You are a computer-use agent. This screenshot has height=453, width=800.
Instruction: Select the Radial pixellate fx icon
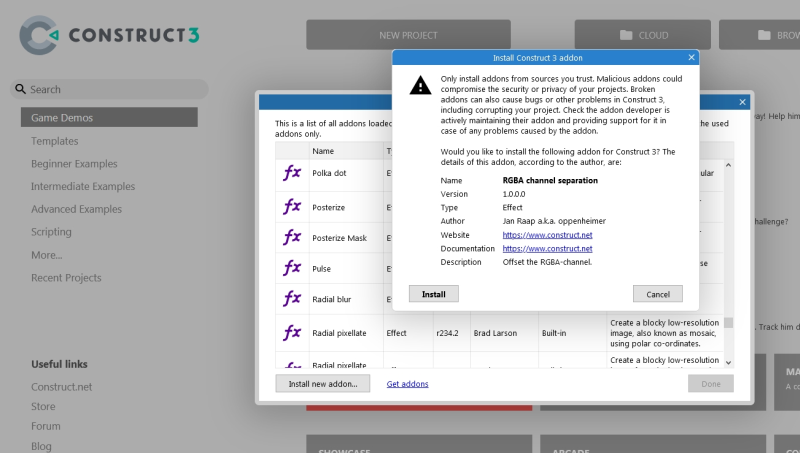pyautogui.click(x=292, y=333)
